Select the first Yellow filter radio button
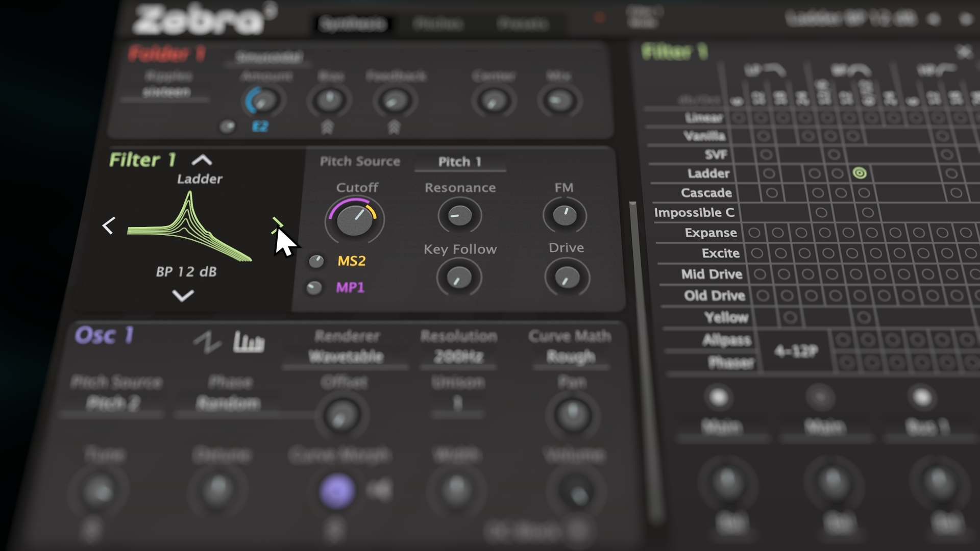 (790, 318)
